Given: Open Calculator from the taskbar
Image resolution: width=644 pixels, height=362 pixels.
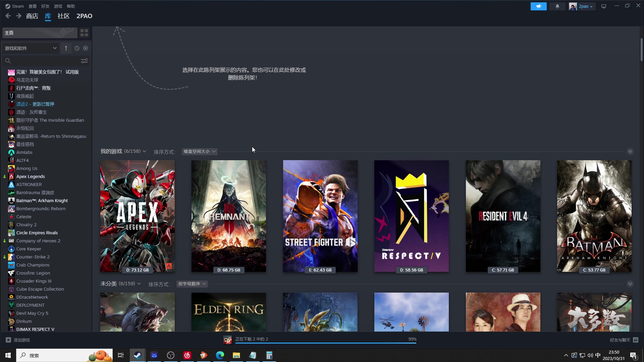Looking at the screenshot, I should (x=269, y=355).
